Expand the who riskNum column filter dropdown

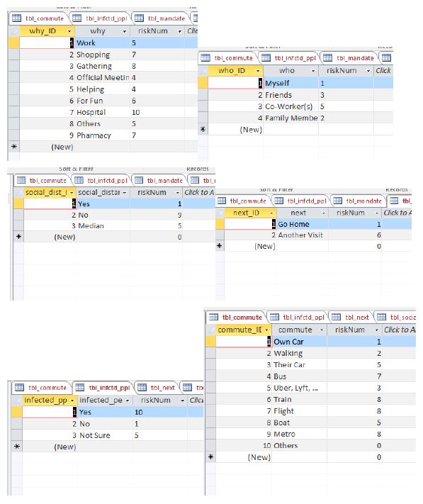point(368,71)
